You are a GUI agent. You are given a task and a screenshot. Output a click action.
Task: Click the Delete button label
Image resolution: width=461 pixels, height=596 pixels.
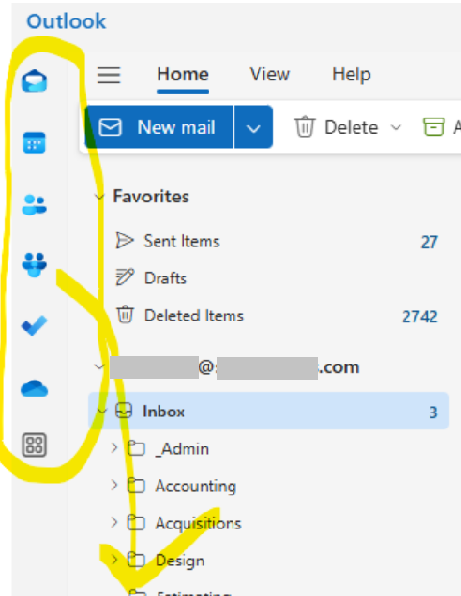tap(351, 127)
